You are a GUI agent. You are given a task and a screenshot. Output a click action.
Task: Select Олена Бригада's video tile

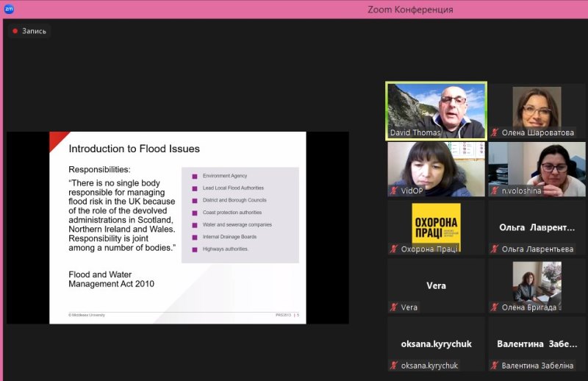[537, 285]
